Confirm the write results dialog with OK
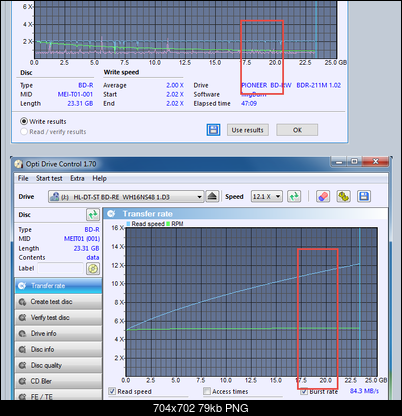Image resolution: width=402 pixels, height=416 pixels. [297, 130]
